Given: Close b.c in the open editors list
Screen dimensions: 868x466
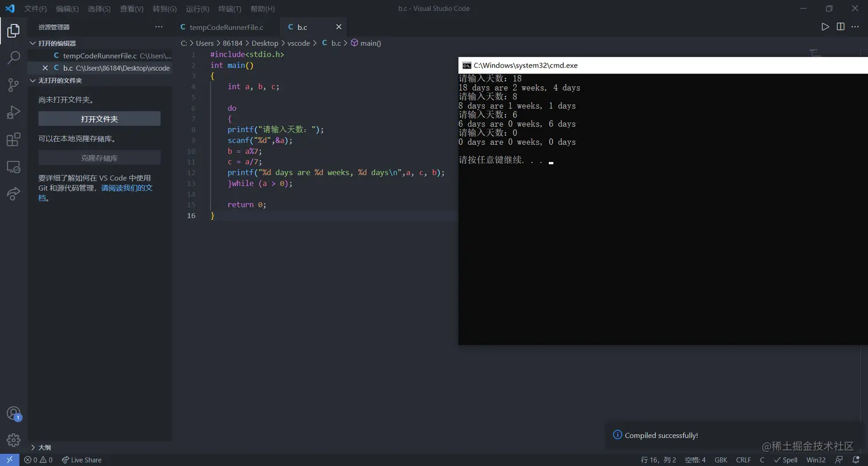Looking at the screenshot, I should 45,68.
